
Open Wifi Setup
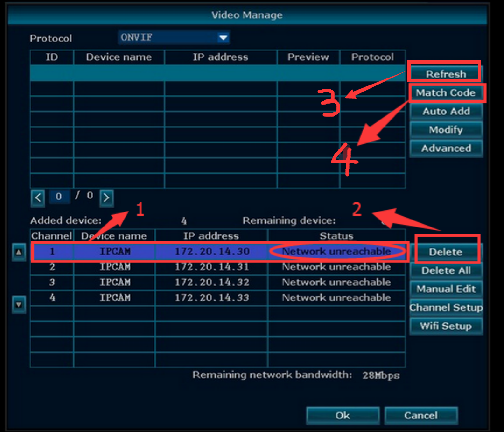(x=446, y=326)
